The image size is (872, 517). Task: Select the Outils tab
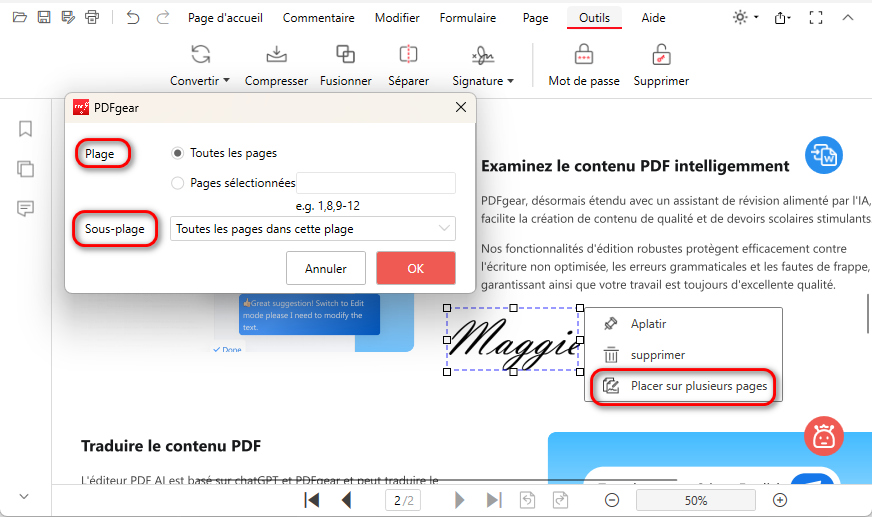(x=594, y=18)
